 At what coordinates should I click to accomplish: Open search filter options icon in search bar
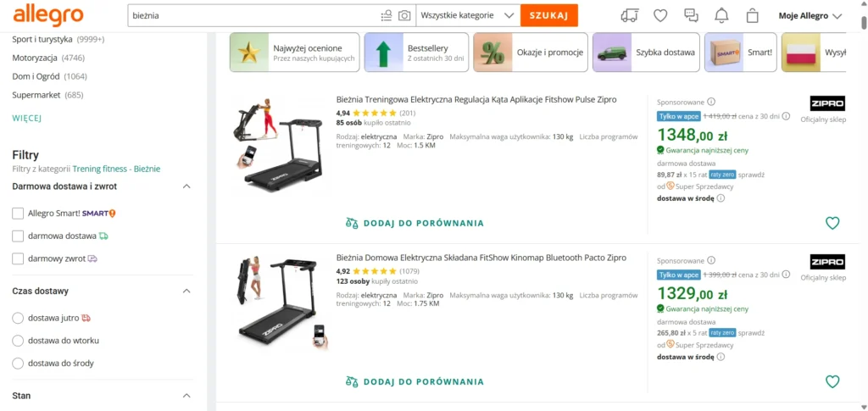387,15
